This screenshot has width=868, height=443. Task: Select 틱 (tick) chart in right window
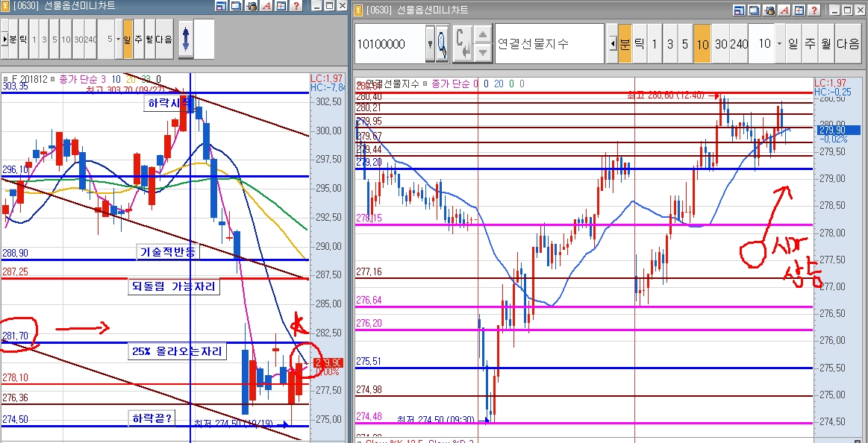pos(640,44)
